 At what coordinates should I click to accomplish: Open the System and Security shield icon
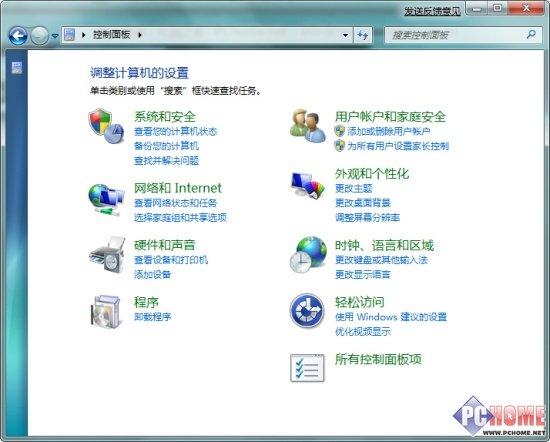(x=106, y=126)
